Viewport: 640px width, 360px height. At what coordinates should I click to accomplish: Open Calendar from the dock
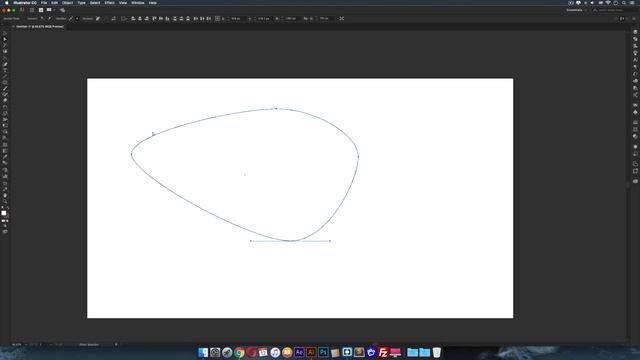pos(263,352)
